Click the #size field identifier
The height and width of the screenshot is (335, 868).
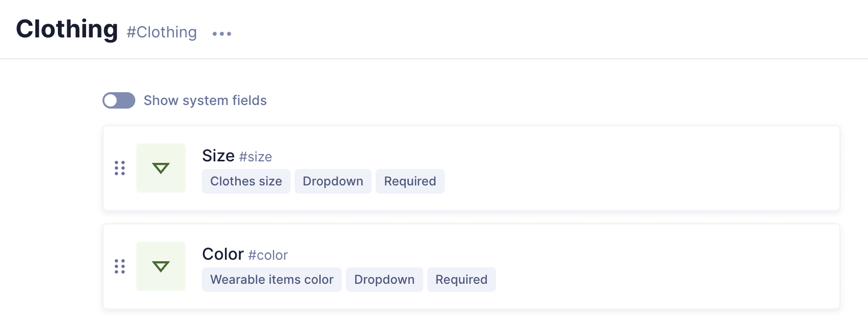tap(256, 157)
